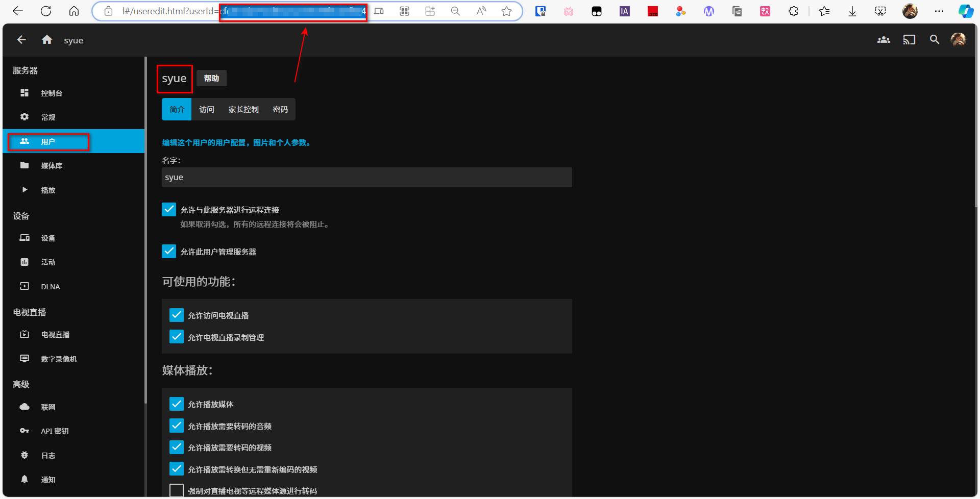The image size is (980, 499).
Task: Open the SyncPlay group icon
Action: click(x=884, y=40)
